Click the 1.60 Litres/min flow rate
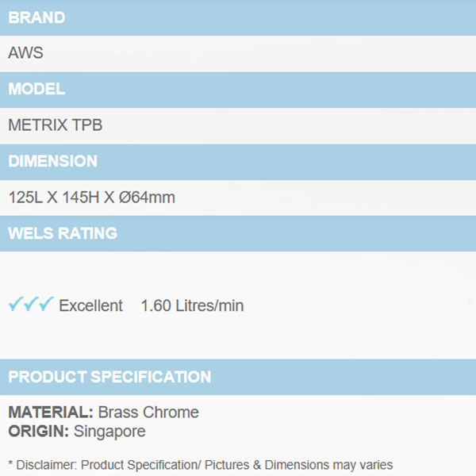This screenshot has height=476, width=476. 192,305
